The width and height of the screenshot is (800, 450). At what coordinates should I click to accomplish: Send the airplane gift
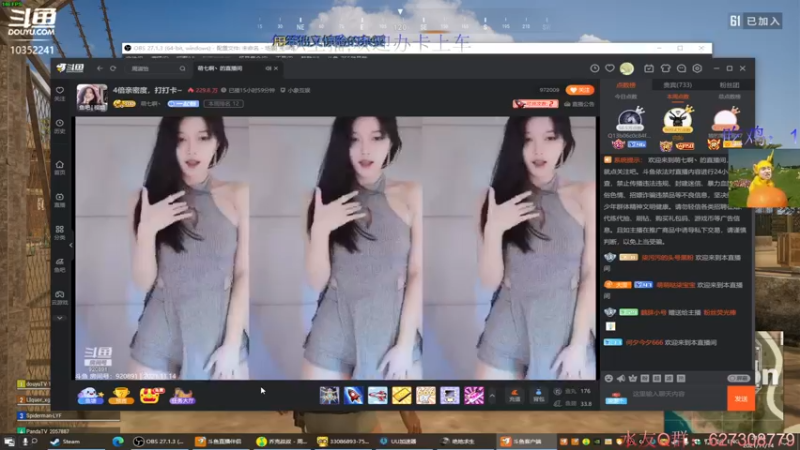pos(378,395)
